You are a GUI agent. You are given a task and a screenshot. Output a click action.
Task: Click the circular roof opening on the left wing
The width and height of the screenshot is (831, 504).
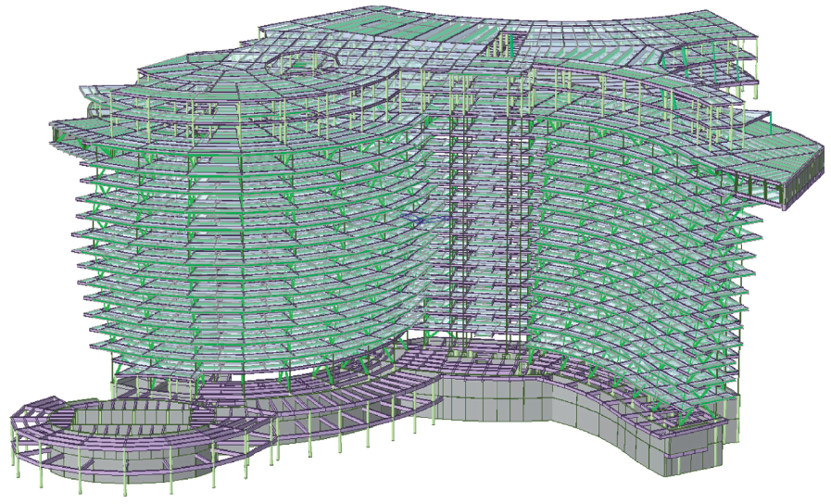pyautogui.click(x=304, y=67)
